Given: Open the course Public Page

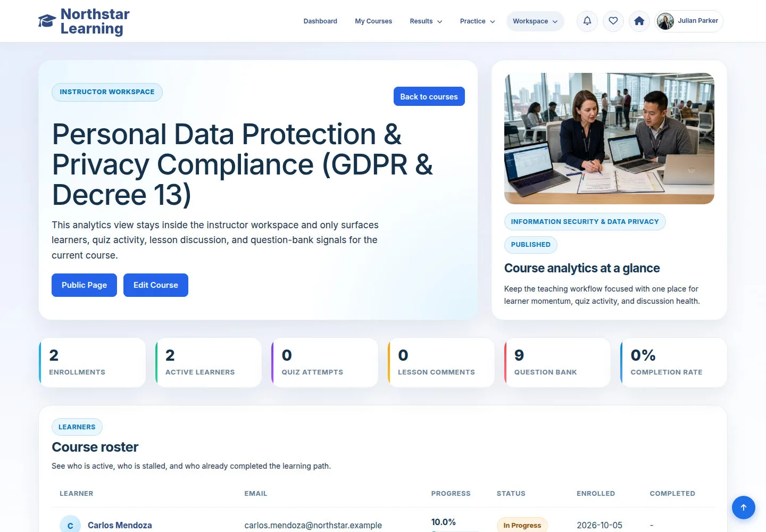Looking at the screenshot, I should pyautogui.click(x=84, y=285).
